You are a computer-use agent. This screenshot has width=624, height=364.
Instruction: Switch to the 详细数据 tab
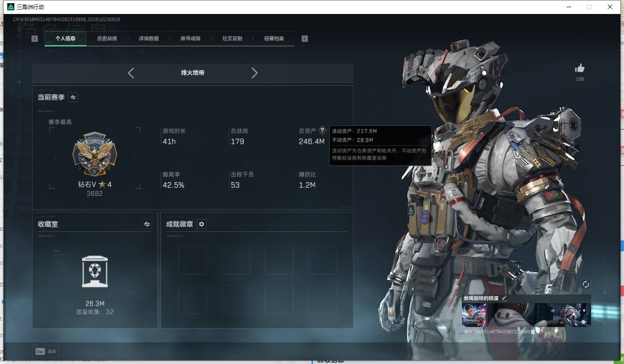coord(149,39)
